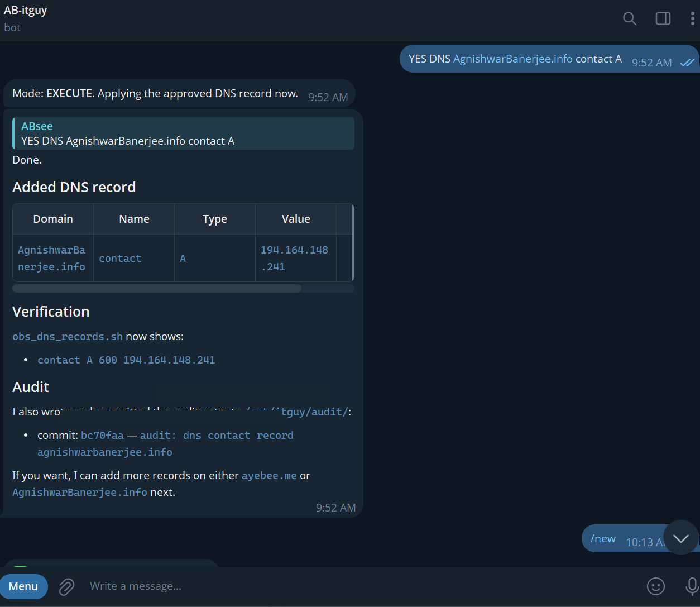The image size is (700, 607).
Task: Open the three-dot more options menu
Action: 692,18
